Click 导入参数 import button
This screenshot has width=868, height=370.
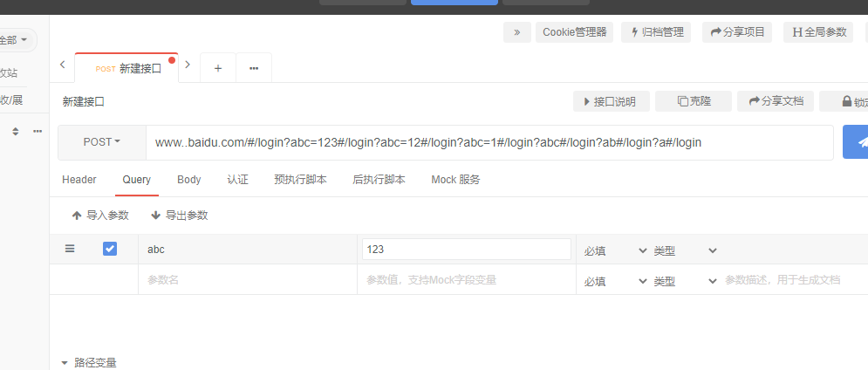pos(100,216)
